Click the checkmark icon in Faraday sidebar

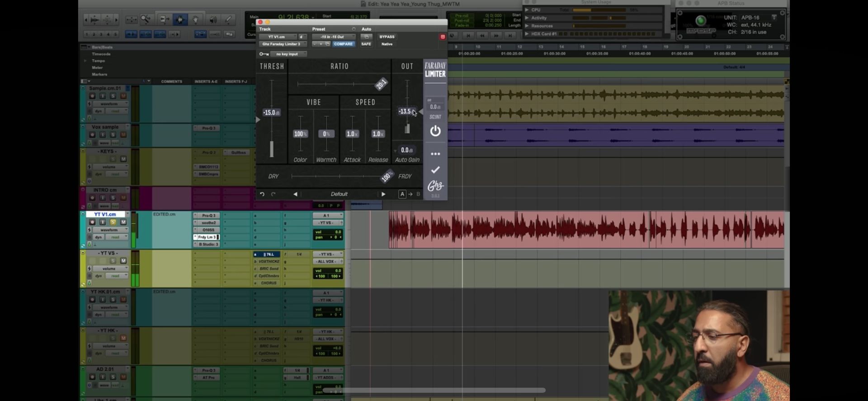coord(435,170)
